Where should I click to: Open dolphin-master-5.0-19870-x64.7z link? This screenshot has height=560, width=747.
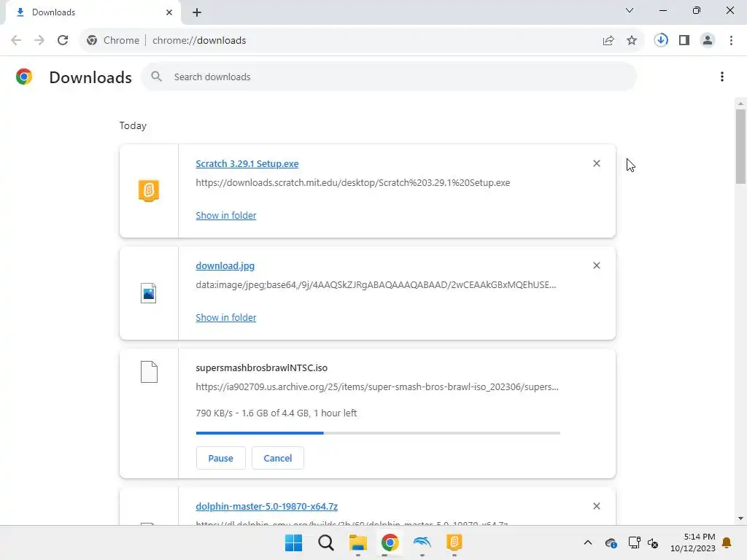click(x=266, y=506)
